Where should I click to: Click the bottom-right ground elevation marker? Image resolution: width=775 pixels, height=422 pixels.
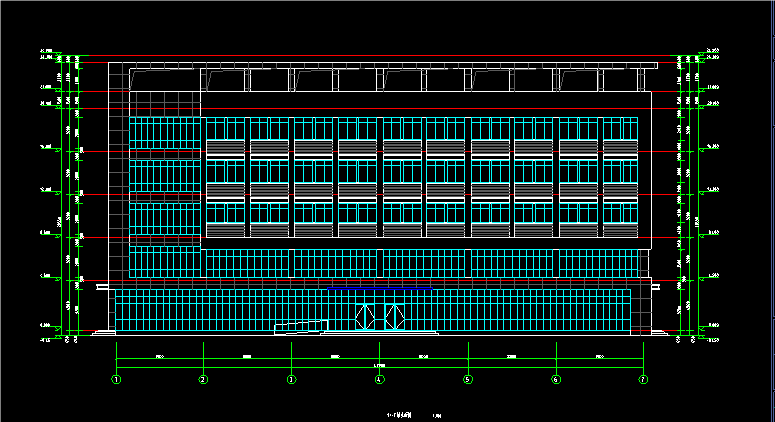point(710,339)
